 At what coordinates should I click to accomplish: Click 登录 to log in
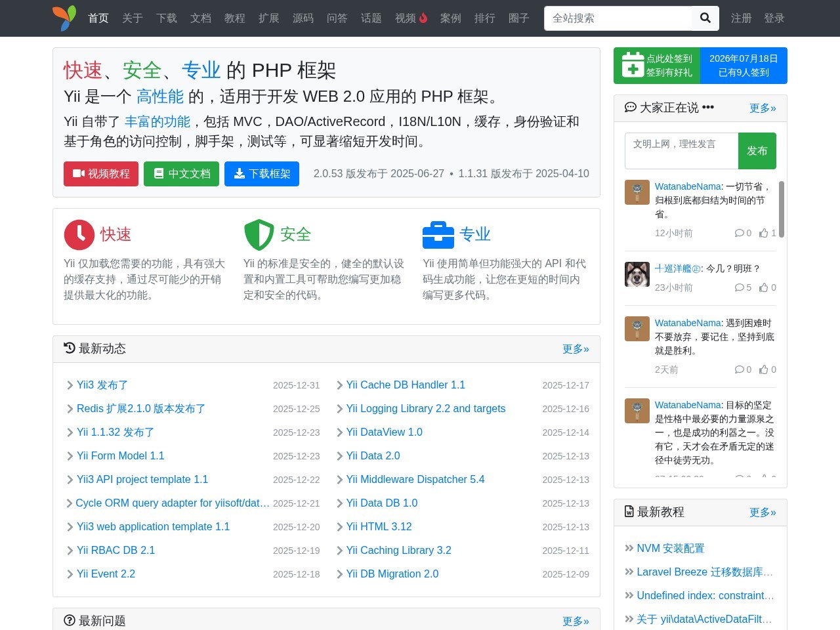(x=774, y=18)
